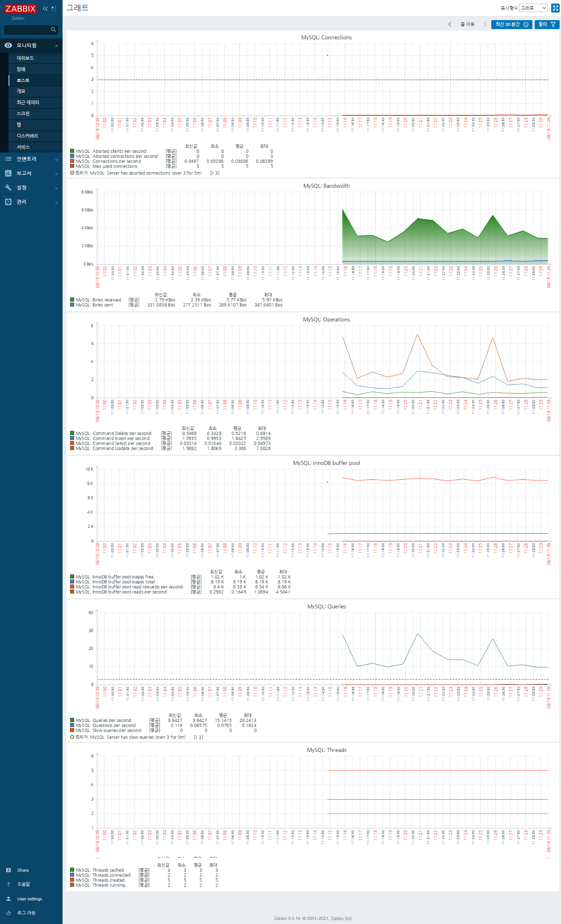Open 도움말 help question-mark item
Screen dimensions: 561x924
[x=8, y=884]
